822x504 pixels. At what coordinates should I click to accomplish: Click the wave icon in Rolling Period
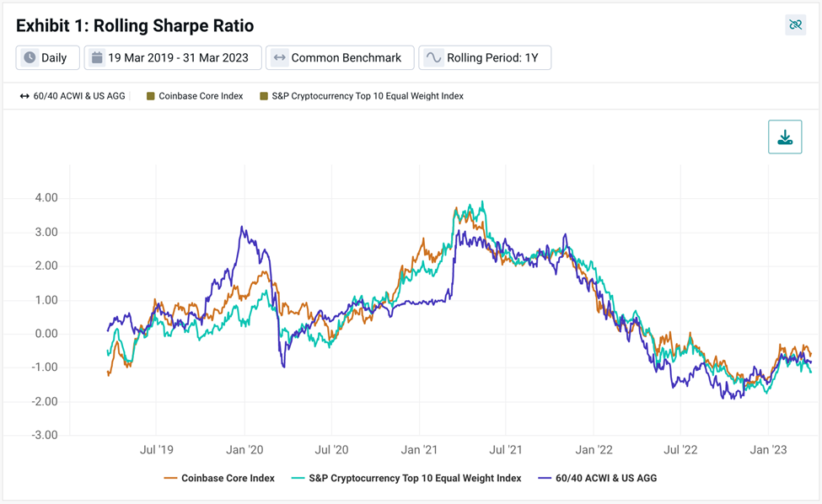coord(433,57)
